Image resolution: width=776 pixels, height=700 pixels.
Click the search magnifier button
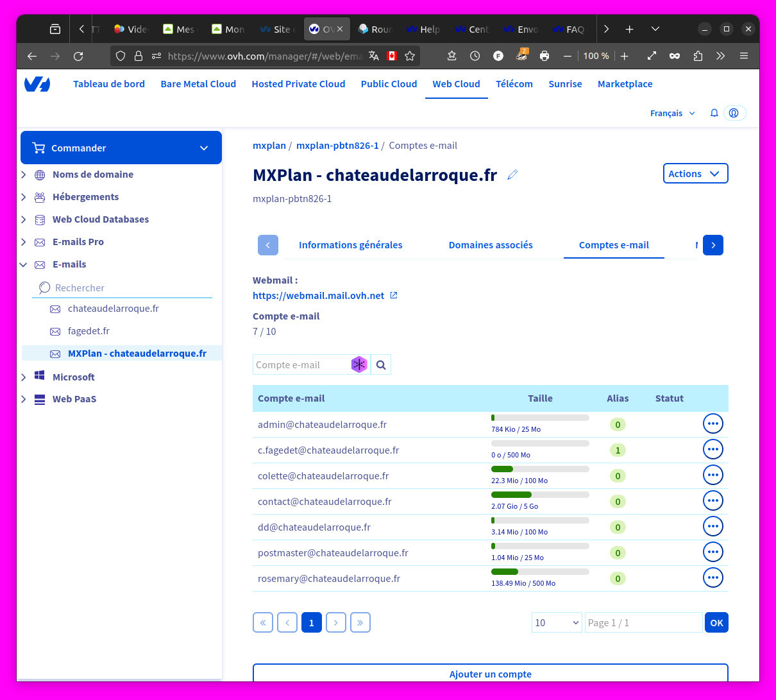(x=381, y=364)
